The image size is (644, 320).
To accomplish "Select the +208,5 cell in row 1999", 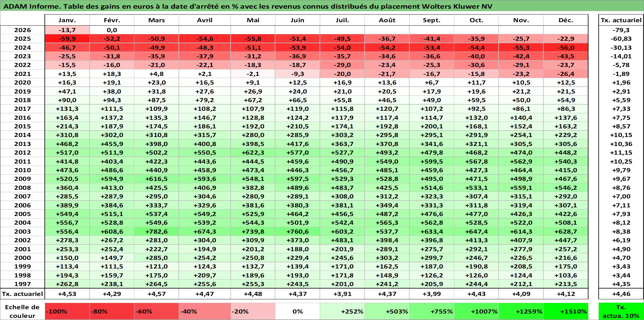I will coord(521,266).
